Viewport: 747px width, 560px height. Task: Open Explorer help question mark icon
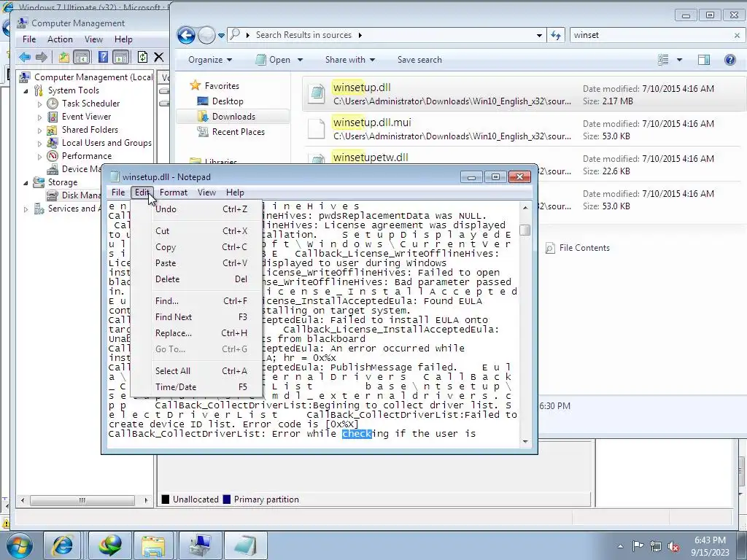729,60
